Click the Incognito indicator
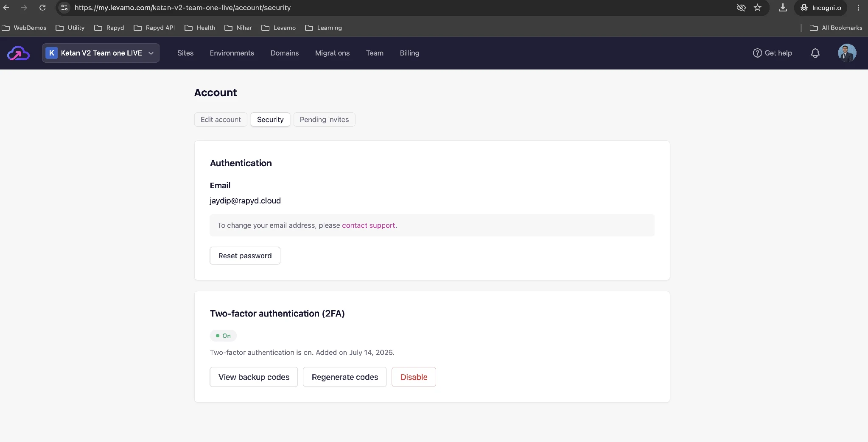Image resolution: width=868 pixels, height=442 pixels. pyautogui.click(x=820, y=8)
